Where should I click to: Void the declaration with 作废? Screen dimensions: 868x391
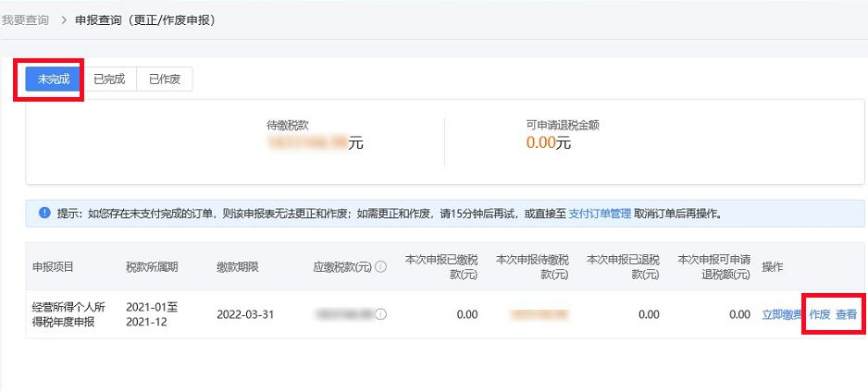[x=820, y=314]
